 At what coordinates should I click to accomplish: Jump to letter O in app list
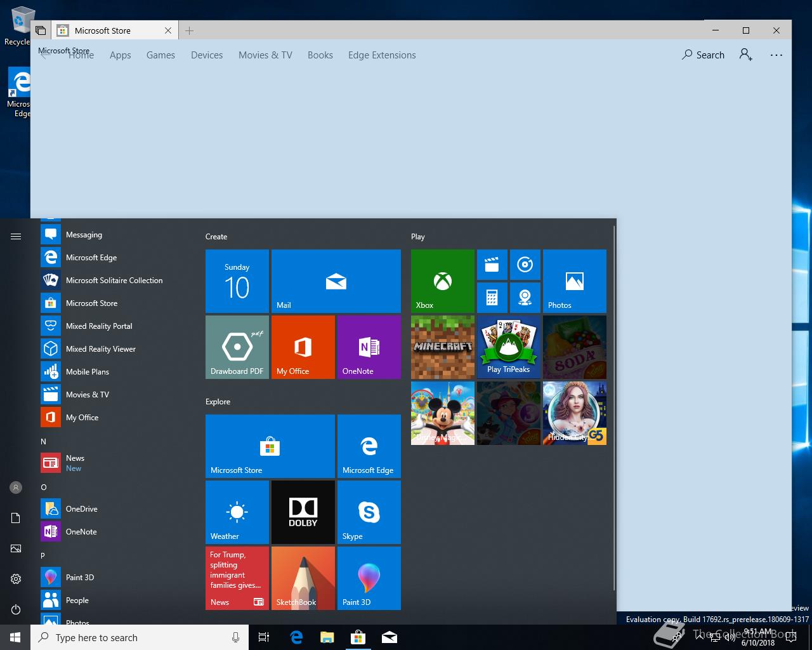pyautogui.click(x=44, y=487)
